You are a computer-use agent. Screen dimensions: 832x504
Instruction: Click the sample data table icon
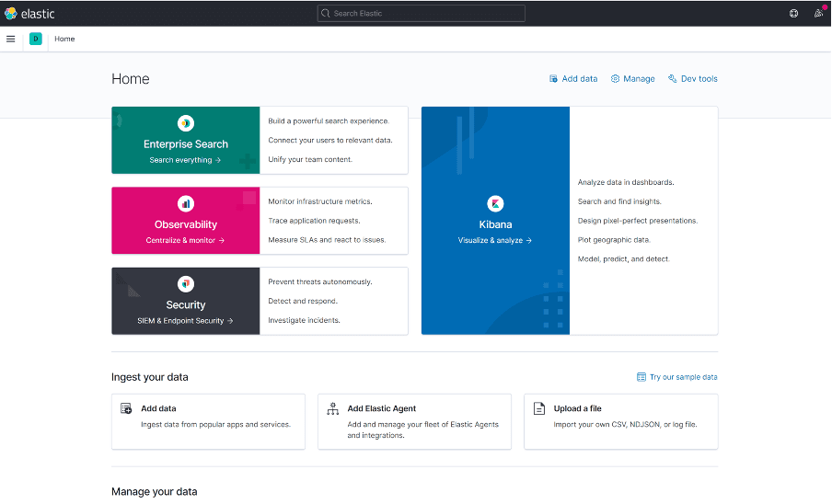[641, 377]
